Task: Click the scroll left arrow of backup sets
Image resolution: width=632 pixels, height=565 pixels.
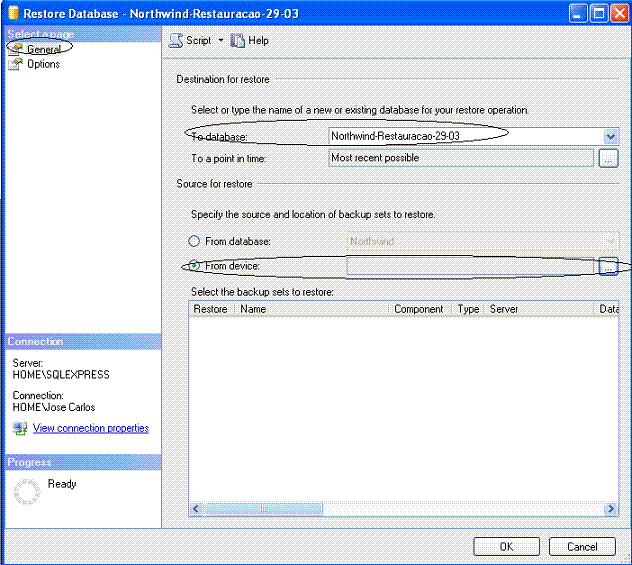Action: point(196,509)
